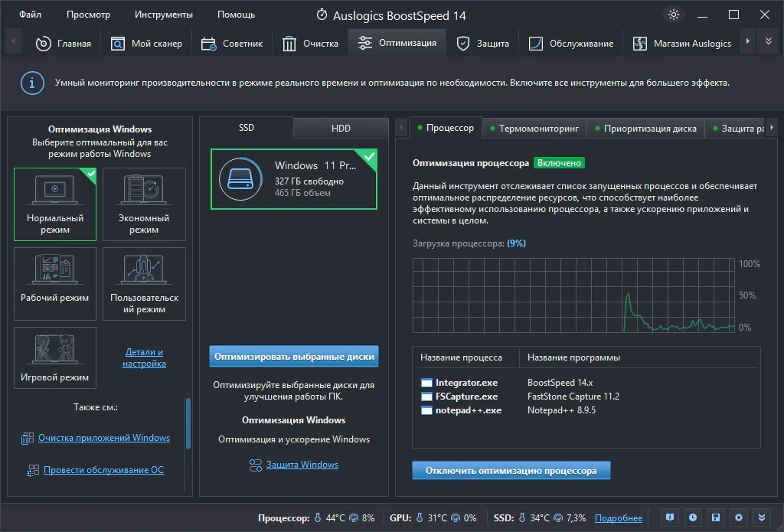Expand the main toolbar overflow double-chevron
The width and height of the screenshot is (784, 532).
[769, 41]
